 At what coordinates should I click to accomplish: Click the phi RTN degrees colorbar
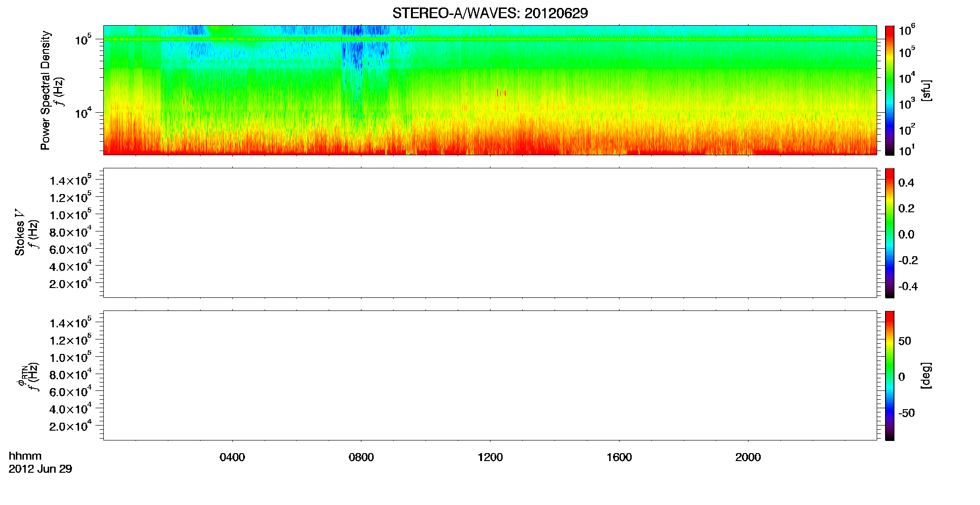[890, 375]
